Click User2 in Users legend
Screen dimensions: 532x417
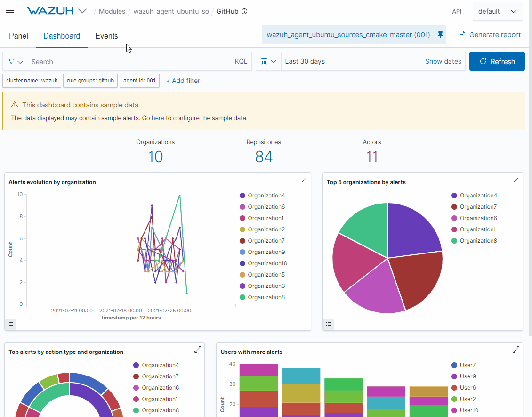[x=464, y=399]
